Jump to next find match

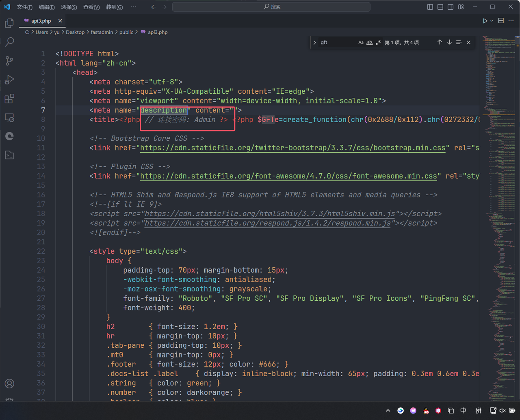(449, 42)
